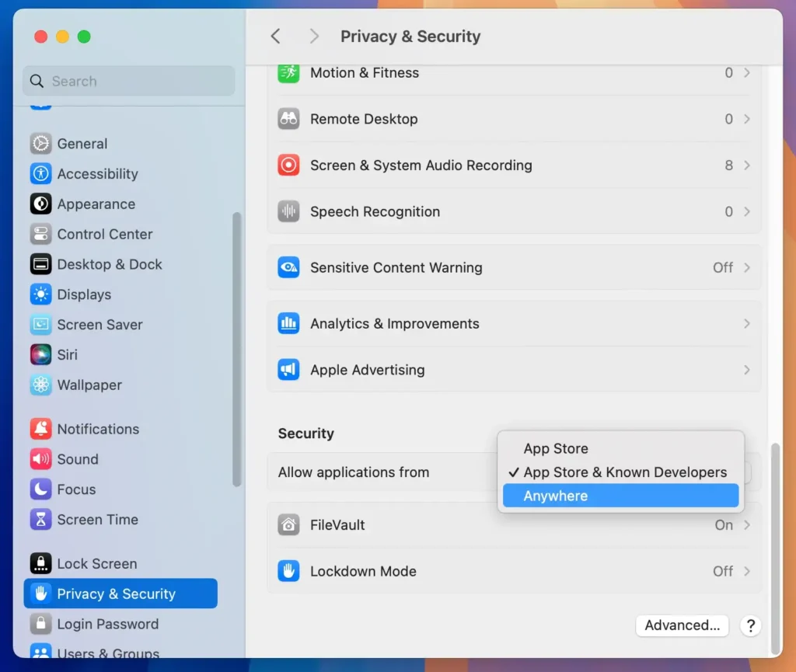
Task: Select Anywhere in dropdown menu
Action: click(620, 496)
